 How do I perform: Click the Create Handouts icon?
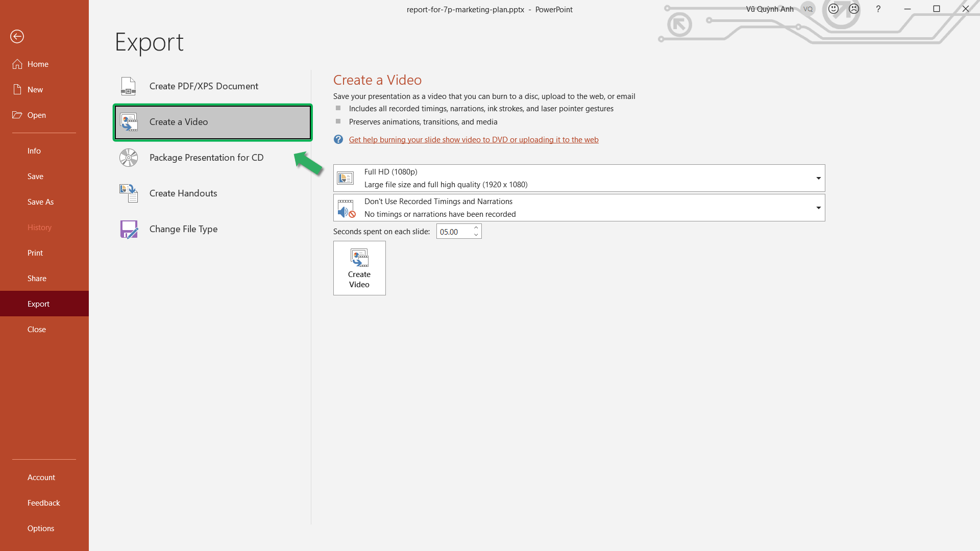point(128,193)
